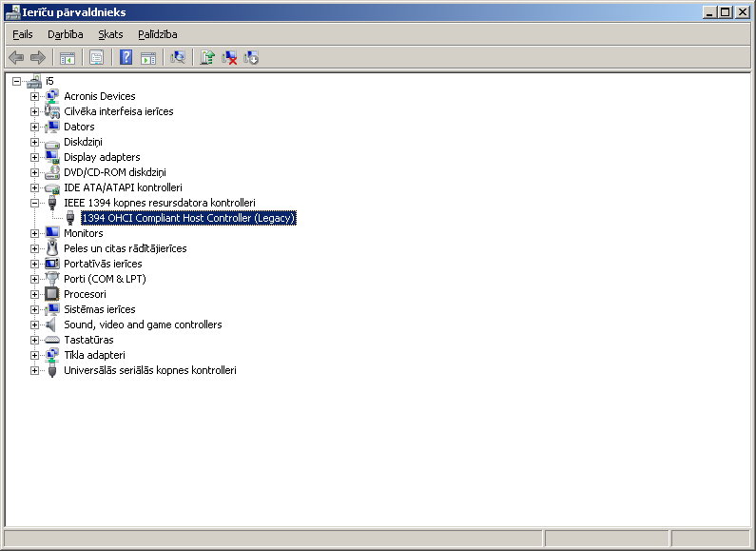Viewport: 756px width, 551px height.
Task: Select the 'IDE ATA/ATAPI kontrolleri' label
Action: coord(123,187)
